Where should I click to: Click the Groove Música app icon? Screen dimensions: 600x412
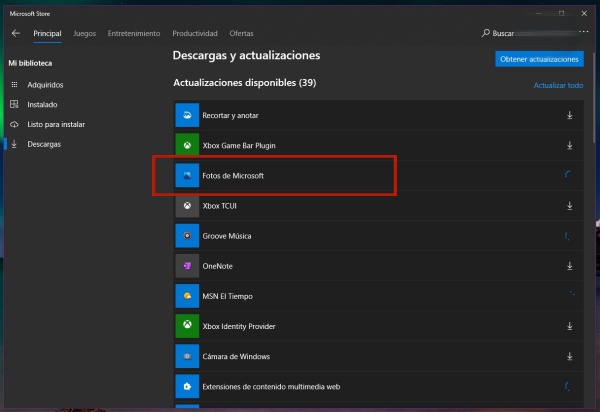187,236
